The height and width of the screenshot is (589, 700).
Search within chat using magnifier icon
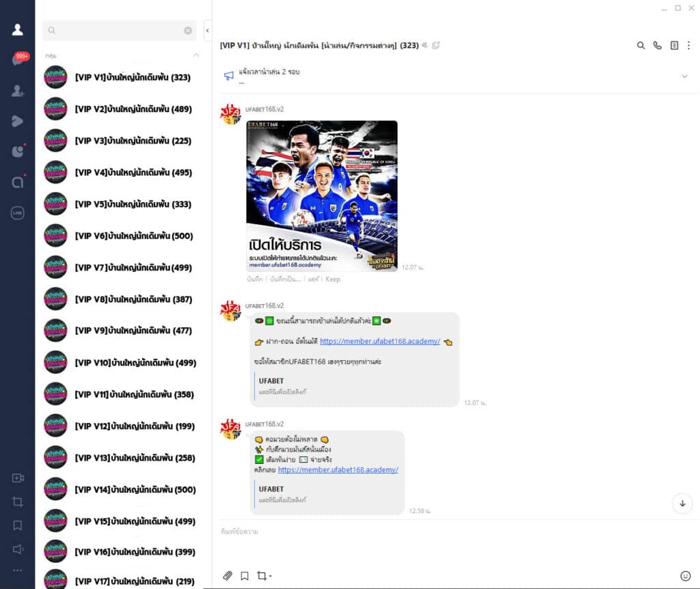coord(641,45)
